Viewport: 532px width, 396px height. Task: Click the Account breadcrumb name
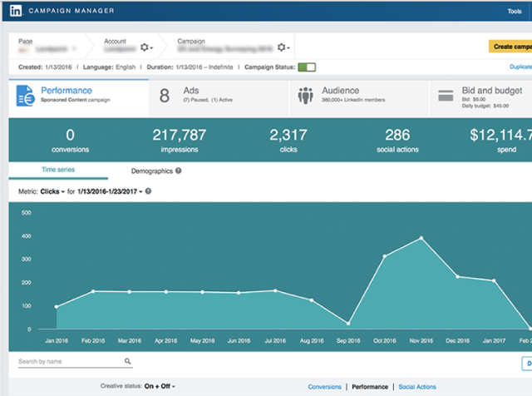pos(120,49)
